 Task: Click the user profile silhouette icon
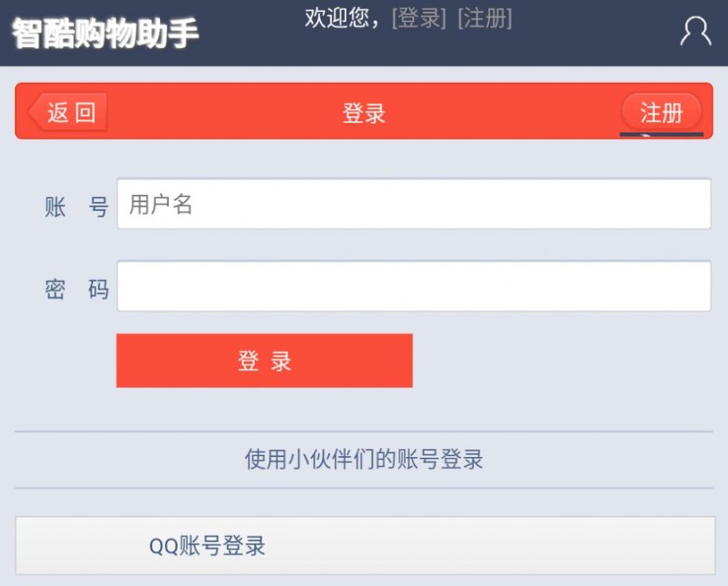coord(696,31)
